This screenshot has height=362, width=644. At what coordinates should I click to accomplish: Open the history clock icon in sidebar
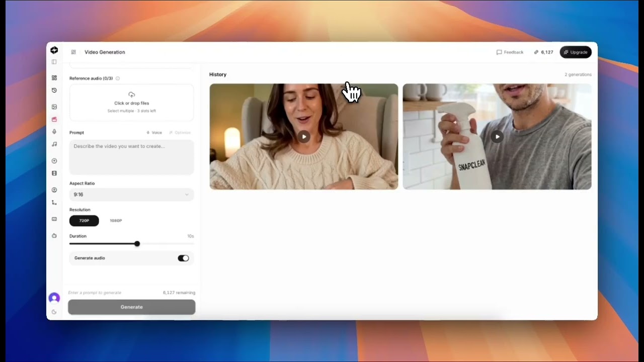tap(54, 90)
